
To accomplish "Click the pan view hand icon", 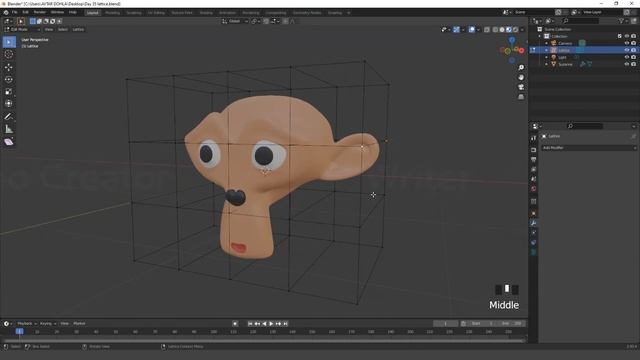I will pos(521,77).
